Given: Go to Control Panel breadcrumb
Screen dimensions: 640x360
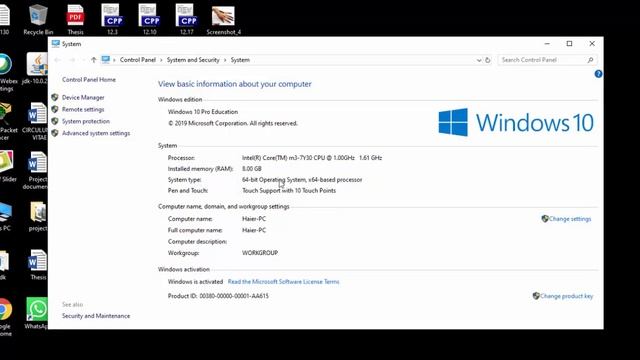Looking at the screenshot, I should (138, 60).
